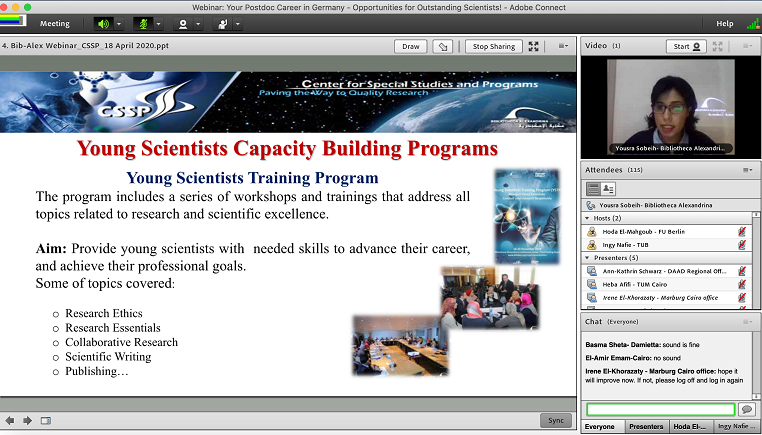
Task: Select presenter Irene El-Khorazaty
Action: [x=667, y=297]
